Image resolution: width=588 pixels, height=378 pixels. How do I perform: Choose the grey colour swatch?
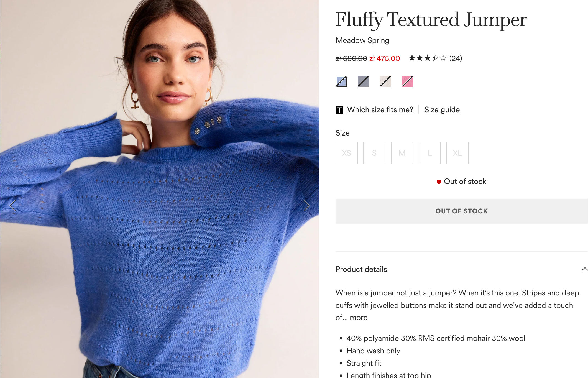363,81
